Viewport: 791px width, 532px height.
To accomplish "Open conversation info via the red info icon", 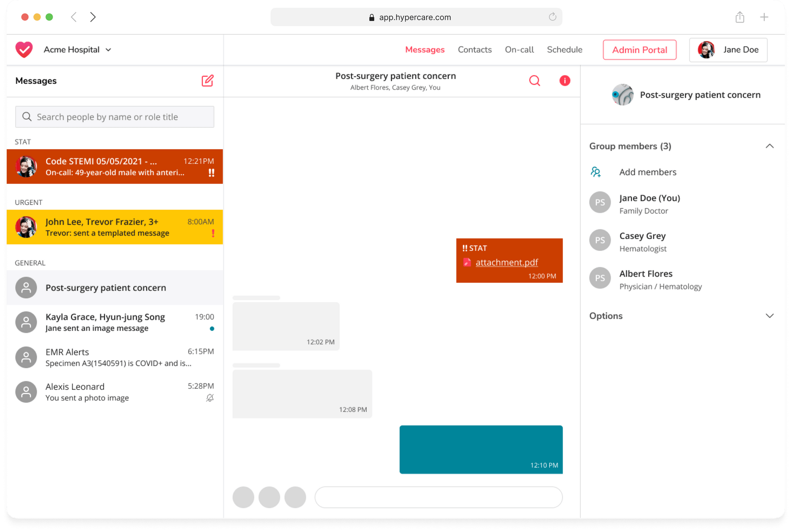I will coord(565,81).
